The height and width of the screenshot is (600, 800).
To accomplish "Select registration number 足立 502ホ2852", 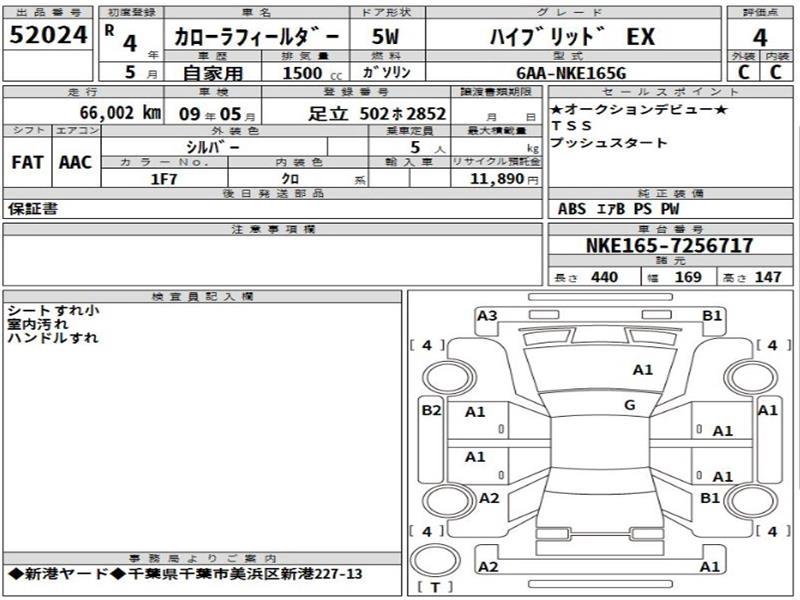I will (x=377, y=113).
